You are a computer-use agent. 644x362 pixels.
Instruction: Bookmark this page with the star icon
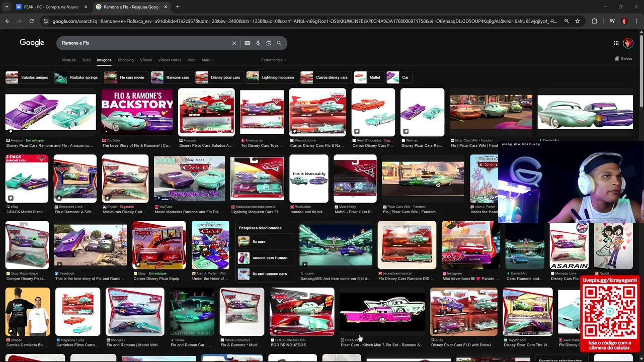(x=578, y=21)
